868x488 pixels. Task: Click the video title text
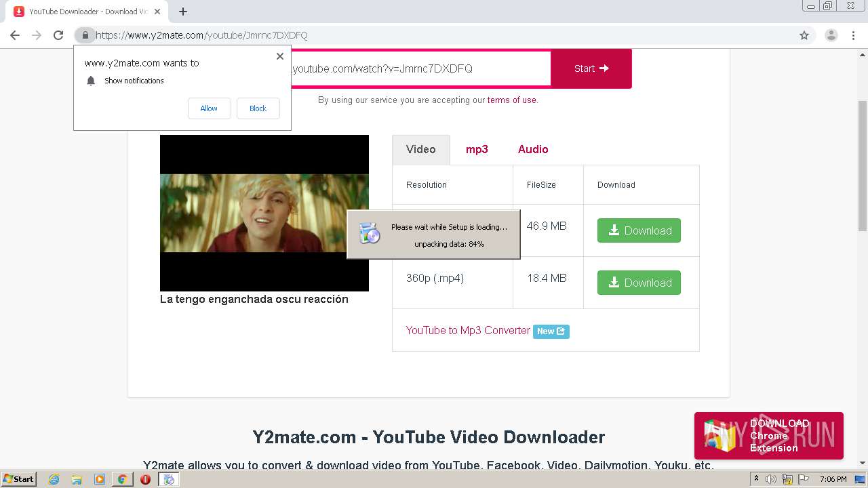[254, 299]
